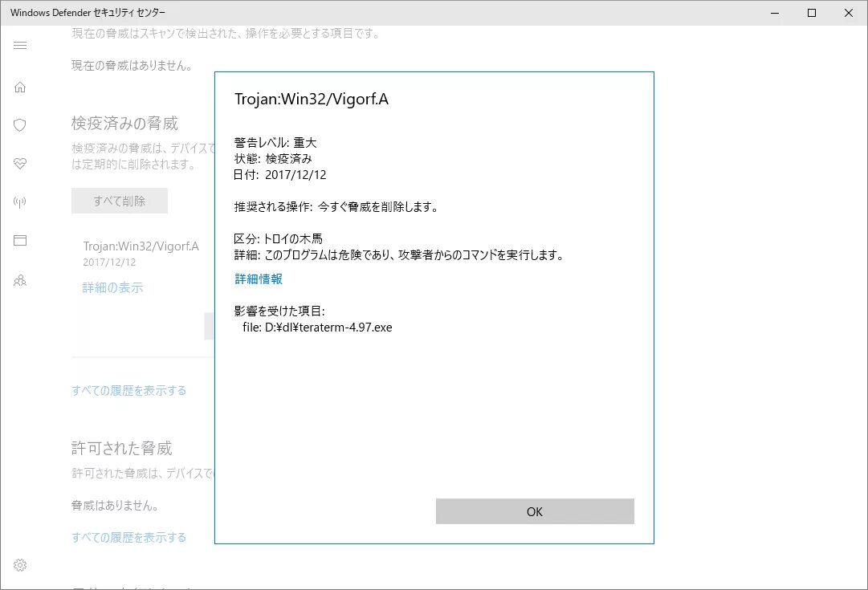The image size is (868, 590).
Task: Click 脅威はありません under allowed threats
Action: click(116, 506)
